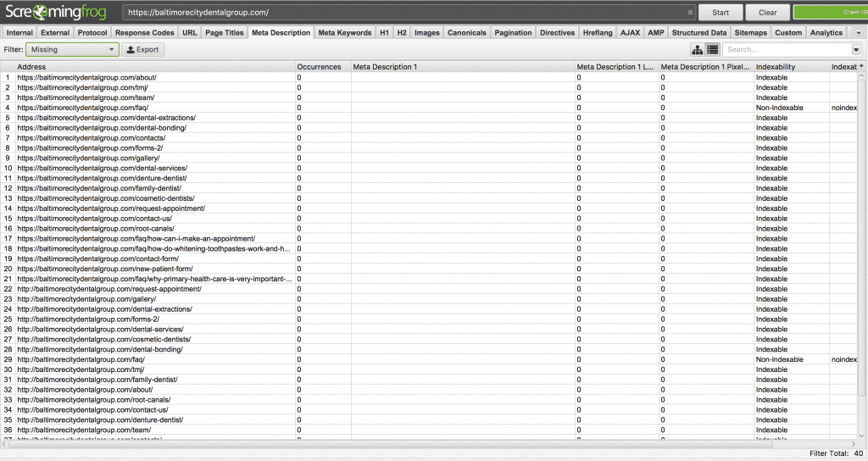Export the missing meta descriptions list
Image resolution: width=868 pixels, height=461 pixels.
(x=142, y=50)
